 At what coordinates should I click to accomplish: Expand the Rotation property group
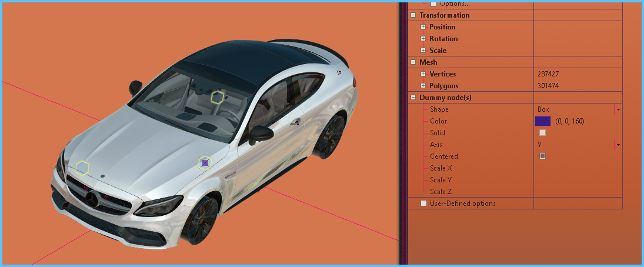point(423,39)
